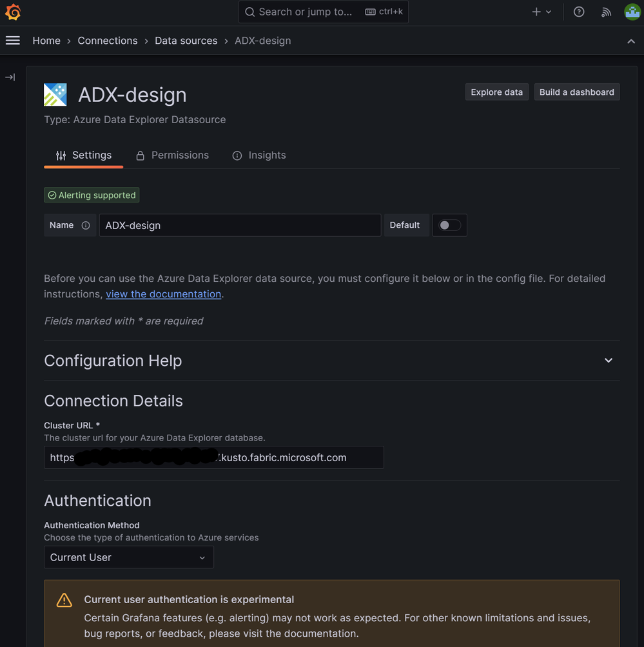Screen dimensions: 644x647
Task: Click the Fields marked with * are required note
Action: pyautogui.click(x=124, y=321)
